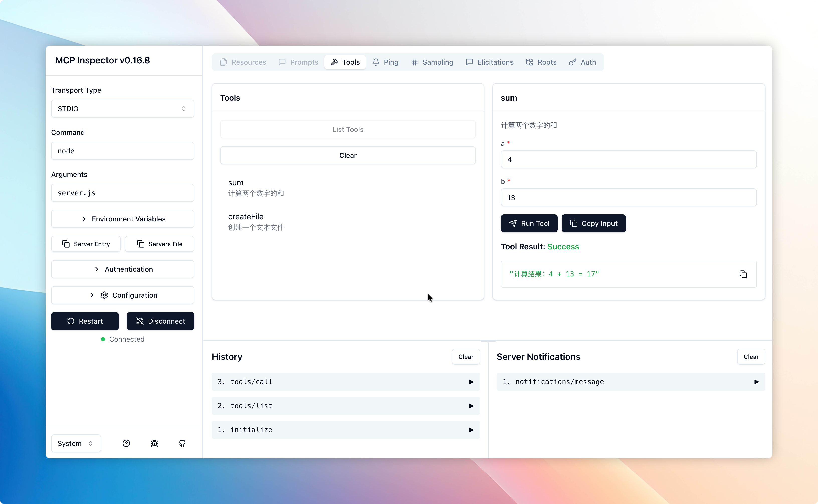The height and width of the screenshot is (504, 818).
Task: Restart the server connection
Action: click(x=85, y=321)
